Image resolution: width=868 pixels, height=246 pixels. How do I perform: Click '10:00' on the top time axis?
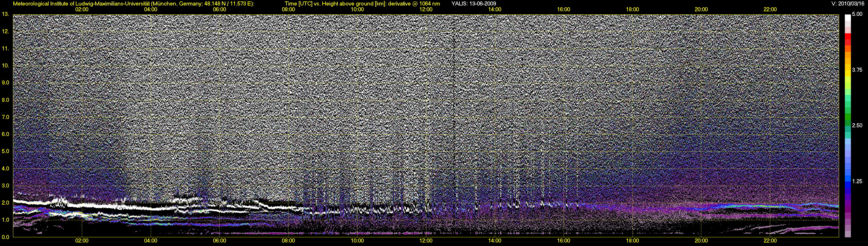click(x=357, y=10)
